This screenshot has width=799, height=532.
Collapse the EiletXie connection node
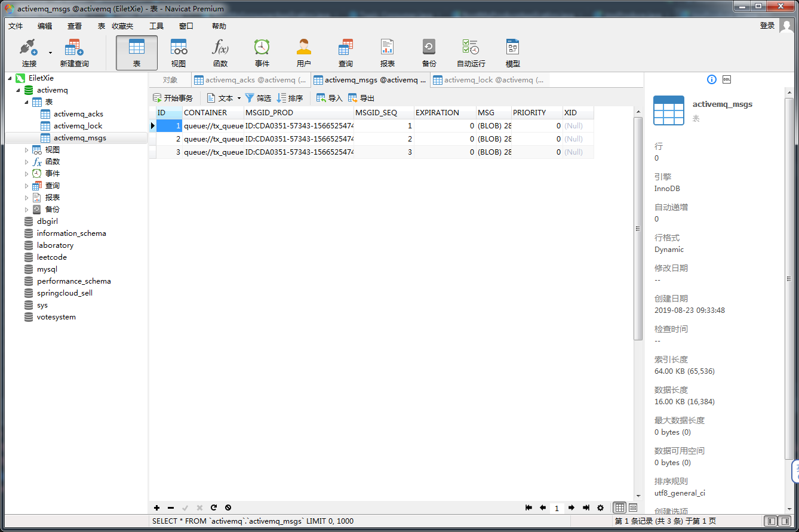pyautogui.click(x=10, y=78)
